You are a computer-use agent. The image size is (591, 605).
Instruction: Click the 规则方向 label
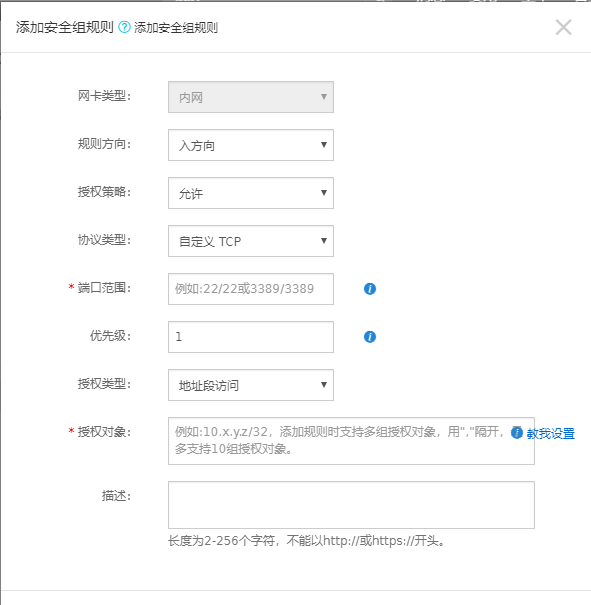104,144
